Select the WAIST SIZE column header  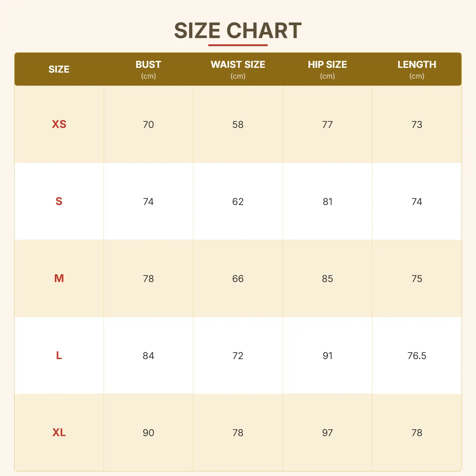tap(238, 69)
